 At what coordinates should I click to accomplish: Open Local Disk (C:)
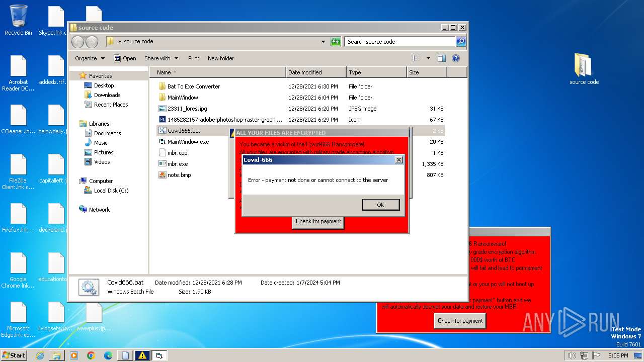[x=111, y=191]
